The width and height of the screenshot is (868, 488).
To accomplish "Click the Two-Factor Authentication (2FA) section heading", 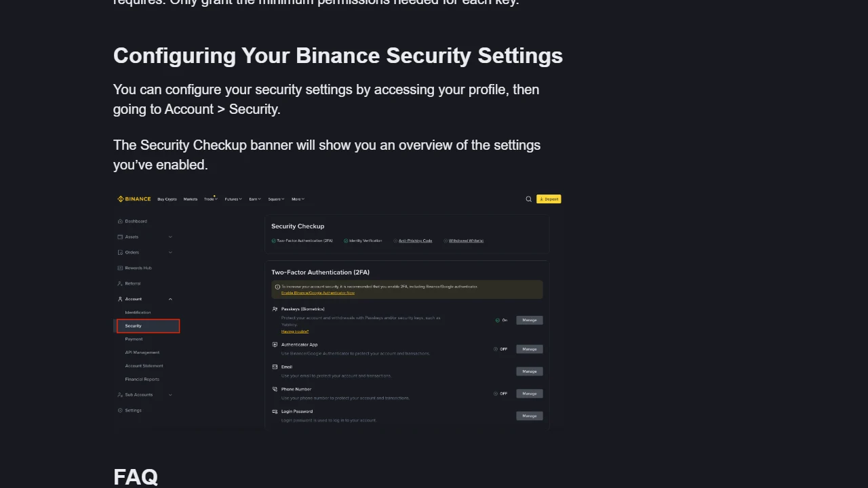I will 320,272.
